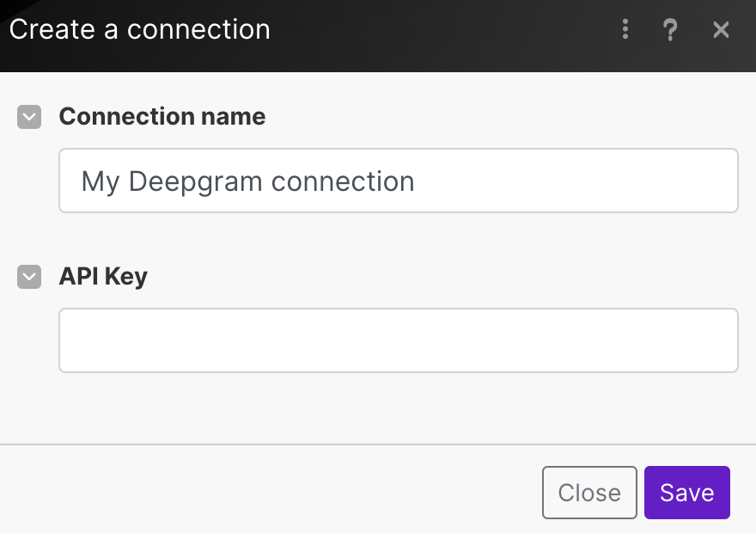The width and height of the screenshot is (756, 533).
Task: Focus the Connection name text box
Action: (398, 181)
